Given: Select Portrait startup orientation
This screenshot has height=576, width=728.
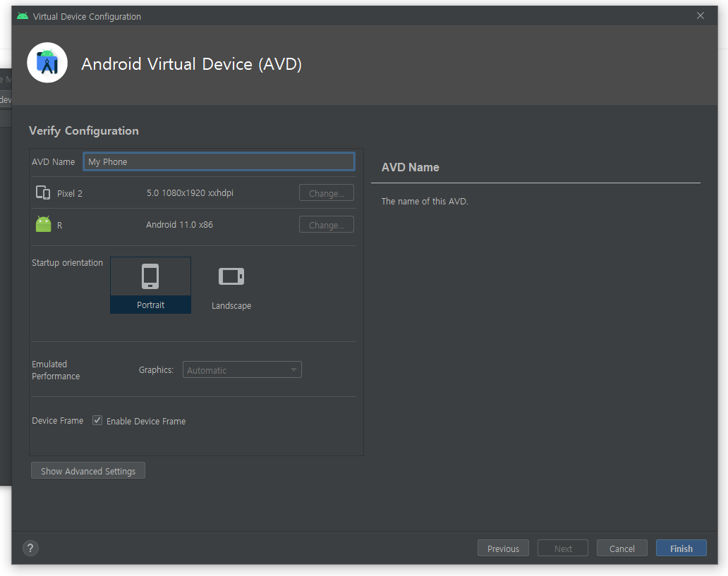Looking at the screenshot, I should 150,285.
